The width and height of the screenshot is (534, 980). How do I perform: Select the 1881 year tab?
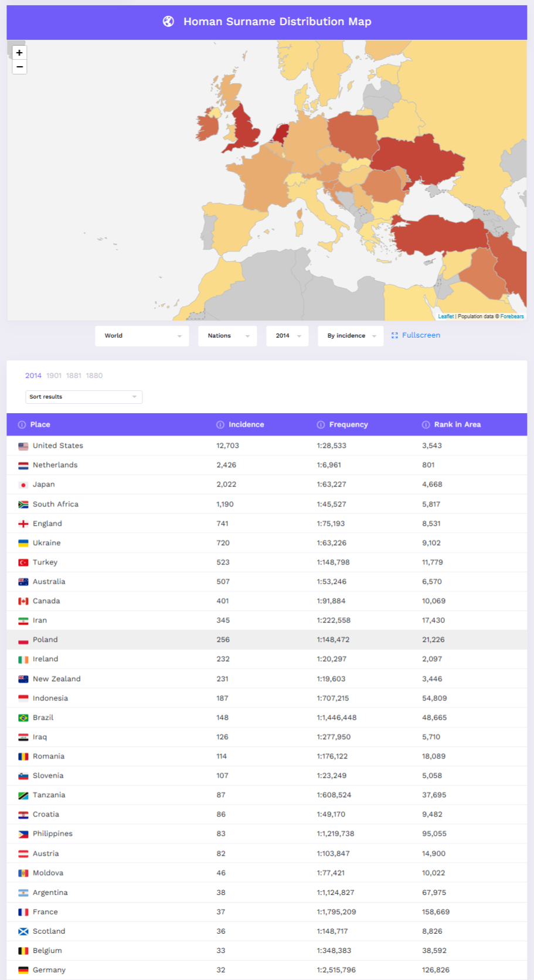click(74, 376)
